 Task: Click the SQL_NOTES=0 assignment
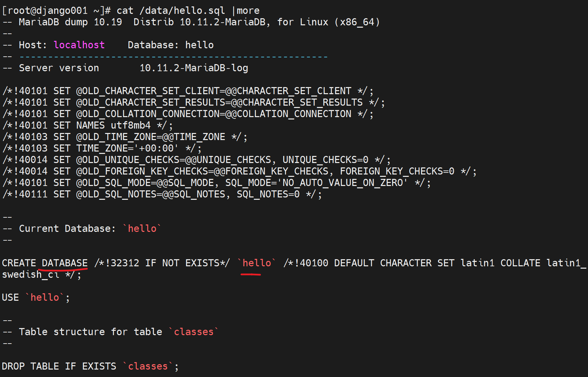(268, 194)
